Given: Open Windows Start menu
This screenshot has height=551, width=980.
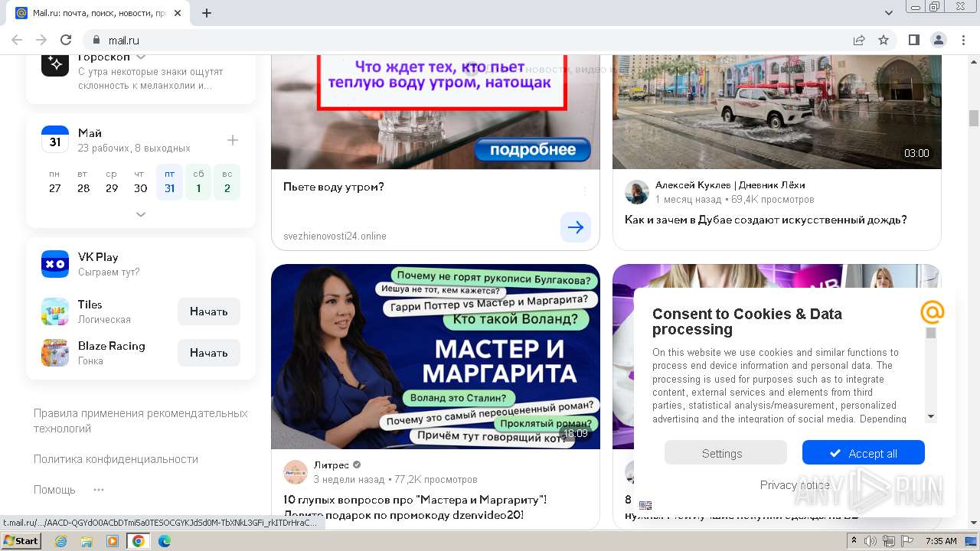Looking at the screenshot, I should [x=21, y=541].
